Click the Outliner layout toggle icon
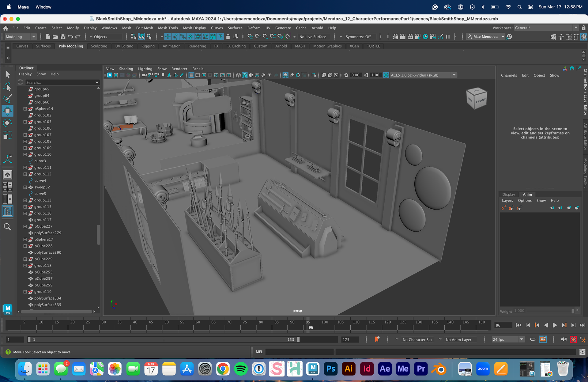The height and width of the screenshot is (382, 588). (8, 211)
